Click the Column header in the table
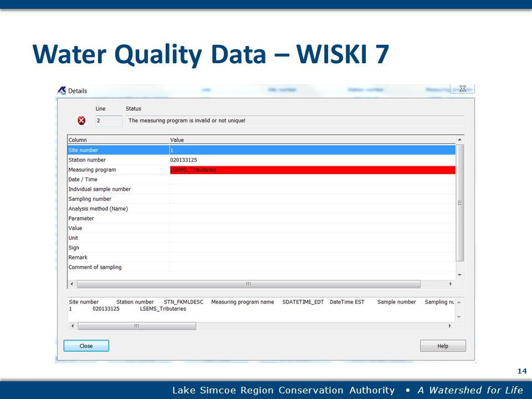Screen dimensions: 532x399 coord(119,140)
